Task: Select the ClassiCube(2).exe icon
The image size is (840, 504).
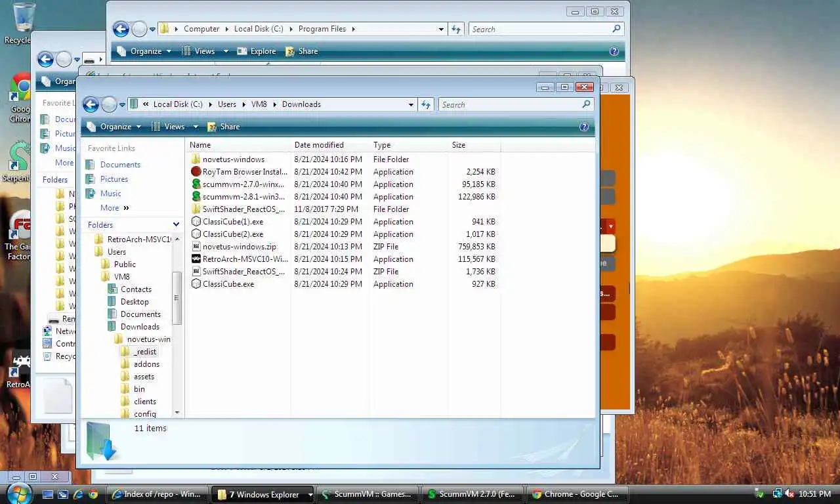Action: (196, 234)
